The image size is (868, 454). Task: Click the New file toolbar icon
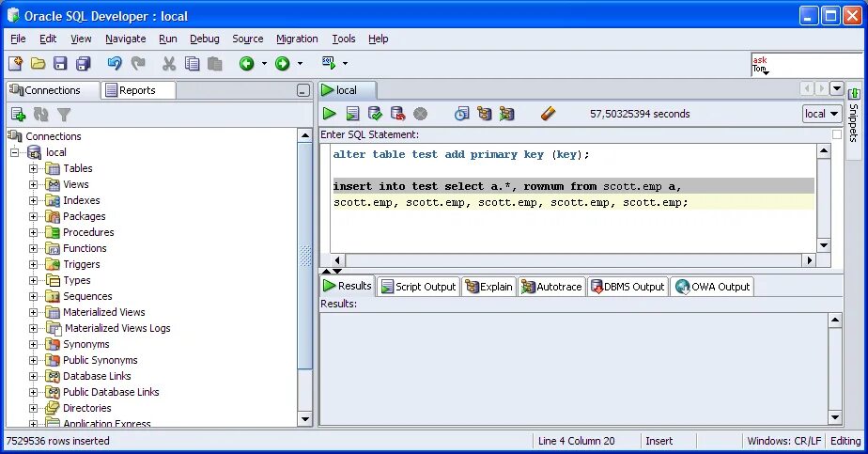(x=15, y=64)
